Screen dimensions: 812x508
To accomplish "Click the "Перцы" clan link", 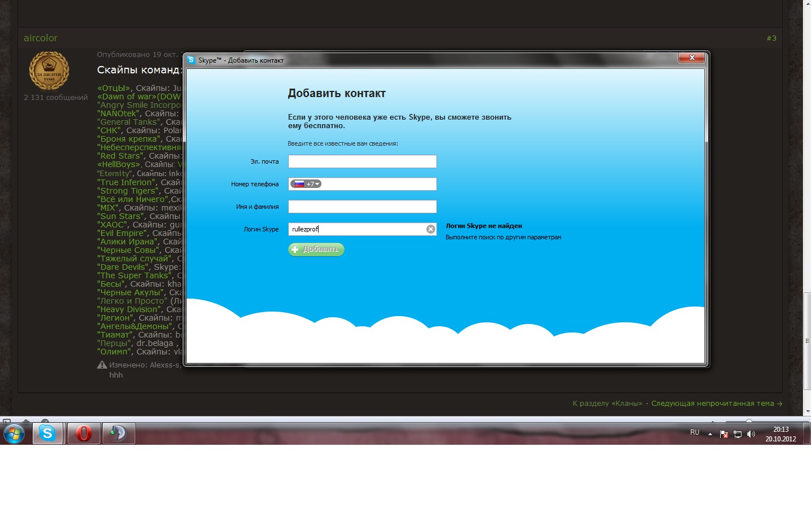I will (x=114, y=343).
